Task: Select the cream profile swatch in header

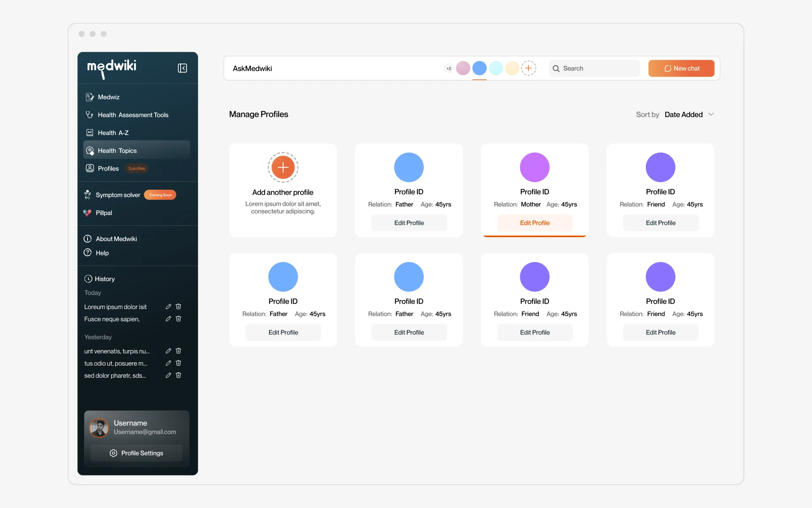Action: [x=512, y=68]
